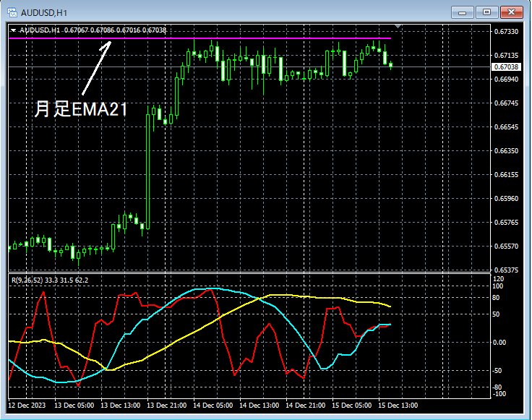Click the indicator scale value 80

(x=496, y=298)
